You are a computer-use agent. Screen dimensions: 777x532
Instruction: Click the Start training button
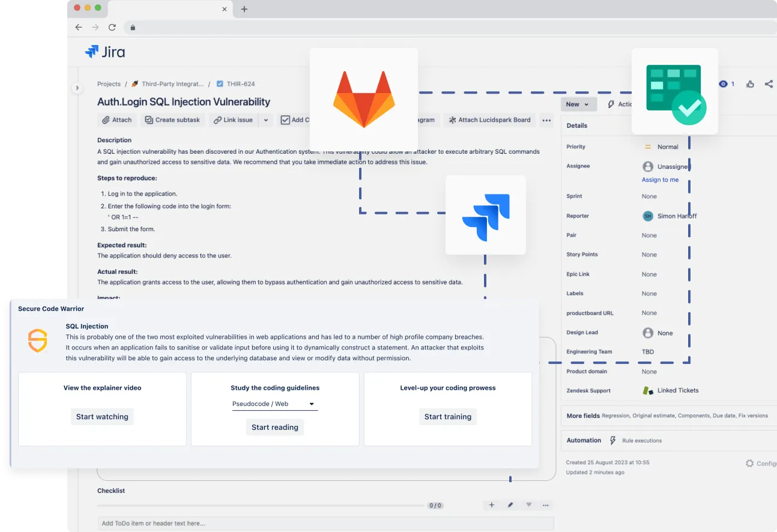(x=448, y=417)
